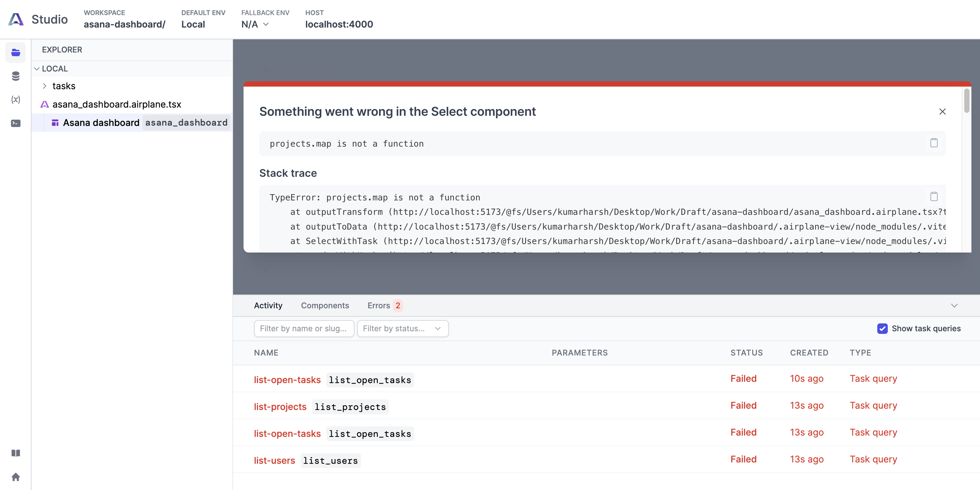Click the Filter by name or slug field
The height and width of the screenshot is (490, 980).
304,328
